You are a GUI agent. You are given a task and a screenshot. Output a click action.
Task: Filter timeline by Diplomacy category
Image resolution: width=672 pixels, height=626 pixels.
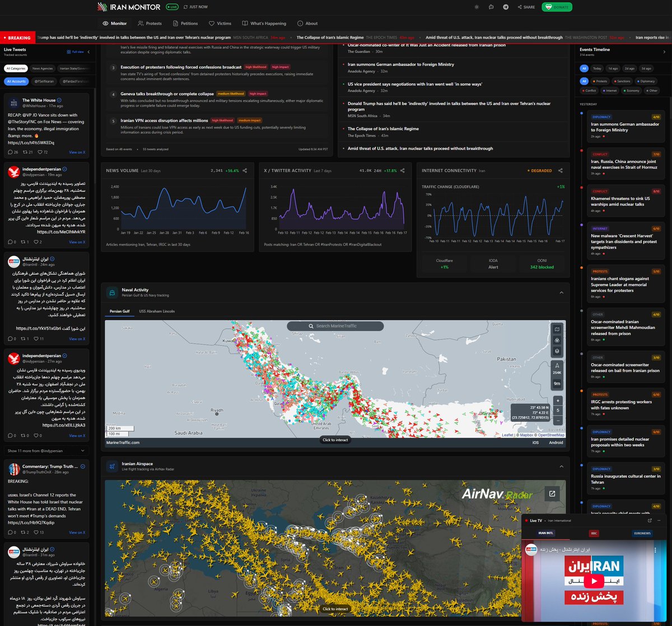(x=645, y=81)
